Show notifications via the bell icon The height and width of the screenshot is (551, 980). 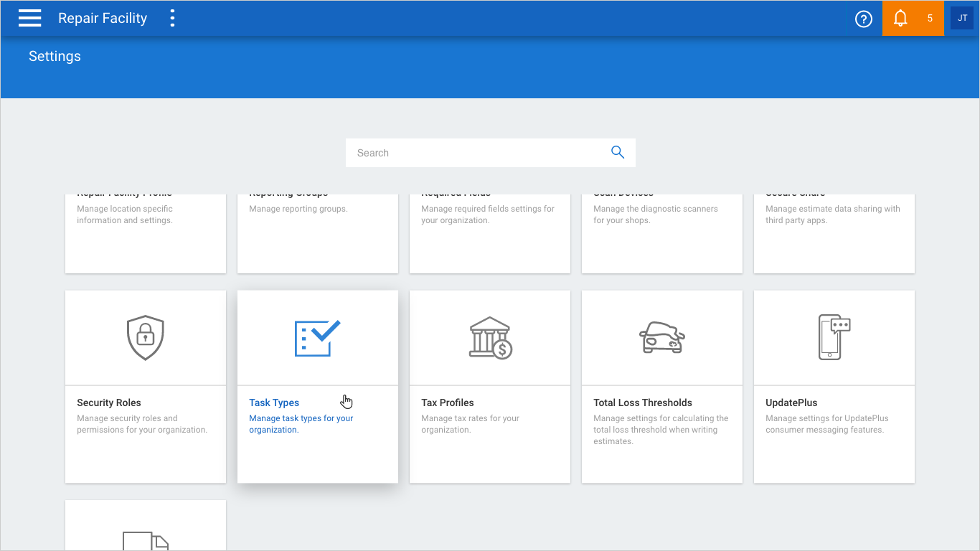[900, 19]
